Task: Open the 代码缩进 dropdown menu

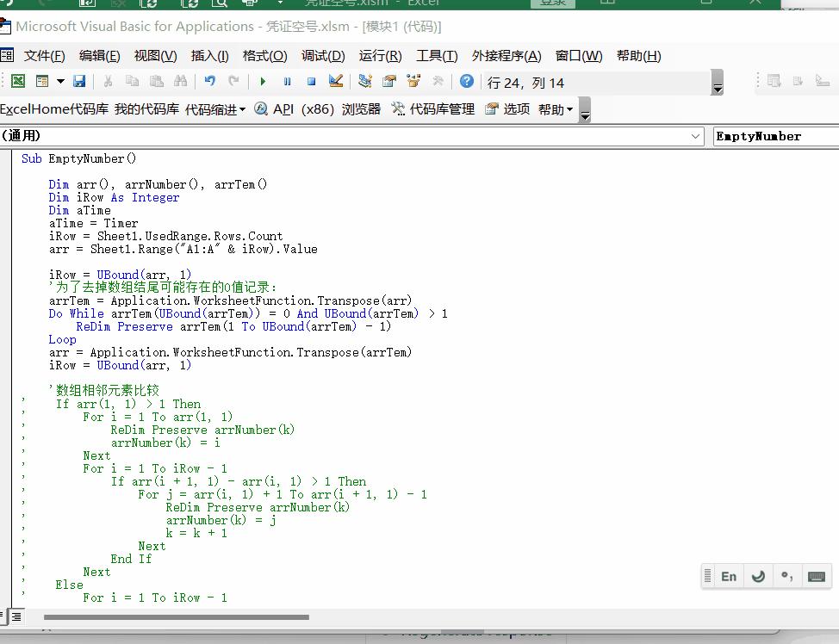Action: coord(215,109)
